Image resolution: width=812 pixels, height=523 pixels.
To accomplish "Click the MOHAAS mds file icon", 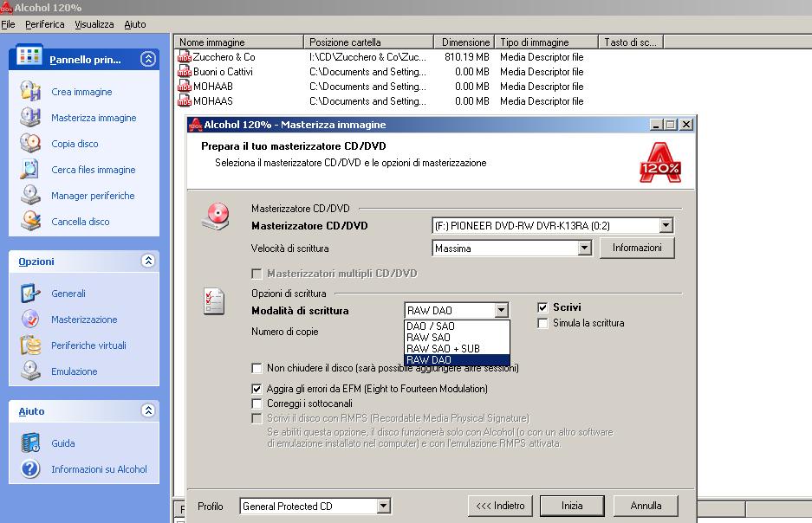I will (x=185, y=100).
